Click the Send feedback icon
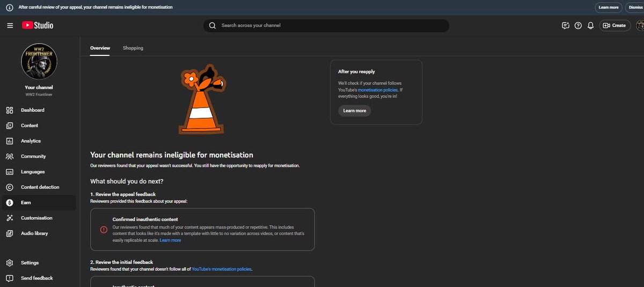This screenshot has width=644, height=287. (x=10, y=278)
